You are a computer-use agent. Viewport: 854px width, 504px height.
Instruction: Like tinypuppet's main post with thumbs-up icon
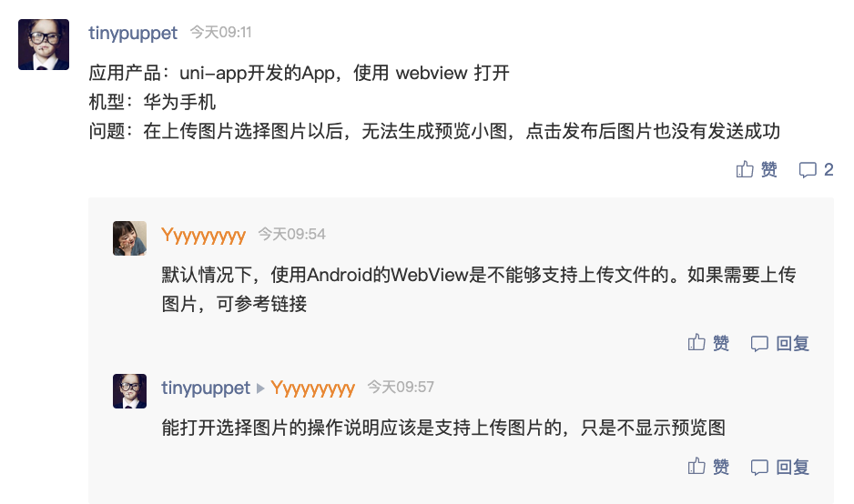[x=745, y=169]
